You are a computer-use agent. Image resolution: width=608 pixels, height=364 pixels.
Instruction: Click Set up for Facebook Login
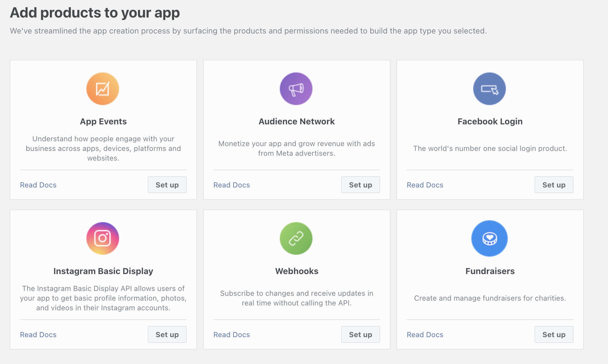coord(554,185)
